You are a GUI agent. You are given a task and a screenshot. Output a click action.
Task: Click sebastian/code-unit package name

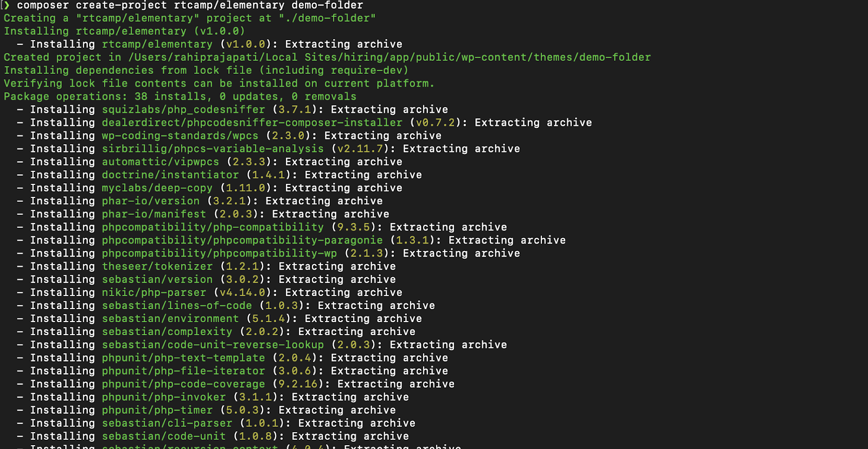[164, 435]
